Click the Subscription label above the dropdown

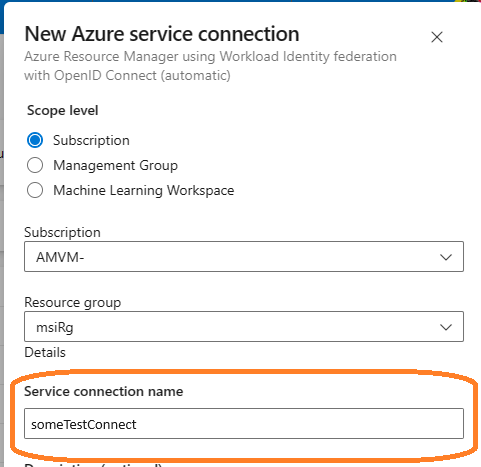click(62, 232)
